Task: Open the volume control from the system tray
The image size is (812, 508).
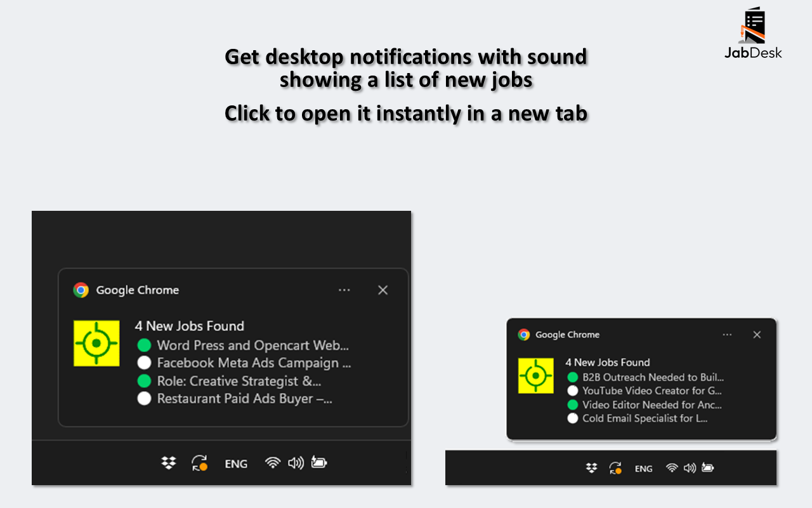Action: [x=296, y=463]
